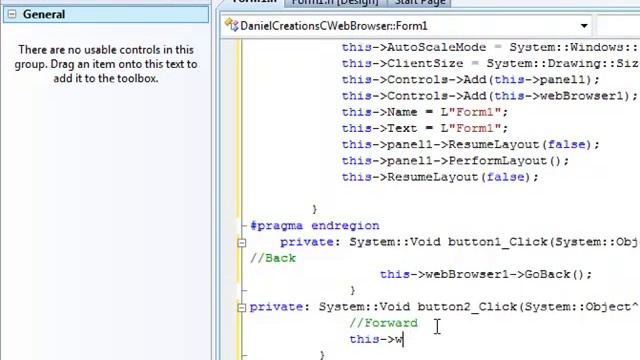Collapse the button1_Click method outline

[242, 243]
